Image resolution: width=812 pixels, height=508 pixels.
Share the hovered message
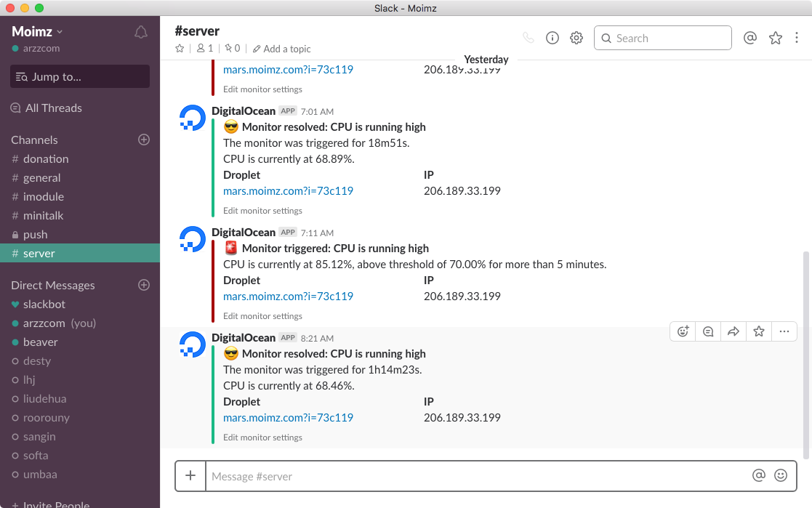click(x=733, y=331)
